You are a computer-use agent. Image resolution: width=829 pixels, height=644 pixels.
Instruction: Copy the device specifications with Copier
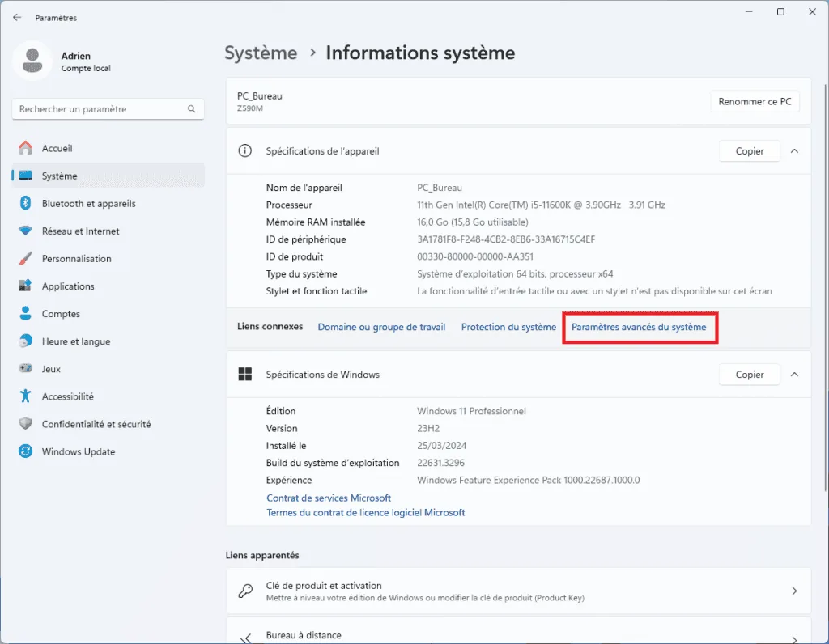(x=749, y=151)
